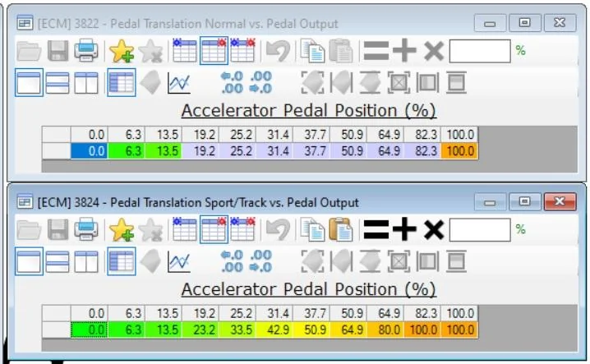Click plus button in 3822 window
This screenshot has height=364, width=590.
pos(404,51)
